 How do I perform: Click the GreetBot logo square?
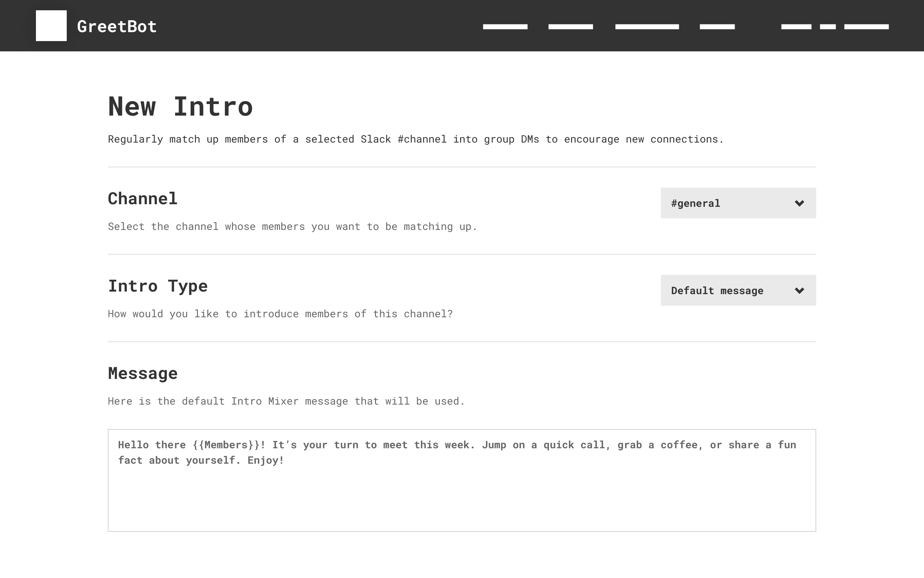51,26
